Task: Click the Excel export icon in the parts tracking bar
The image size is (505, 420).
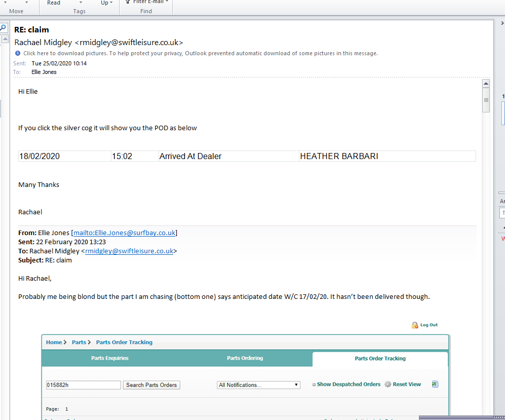Action: 435,384
